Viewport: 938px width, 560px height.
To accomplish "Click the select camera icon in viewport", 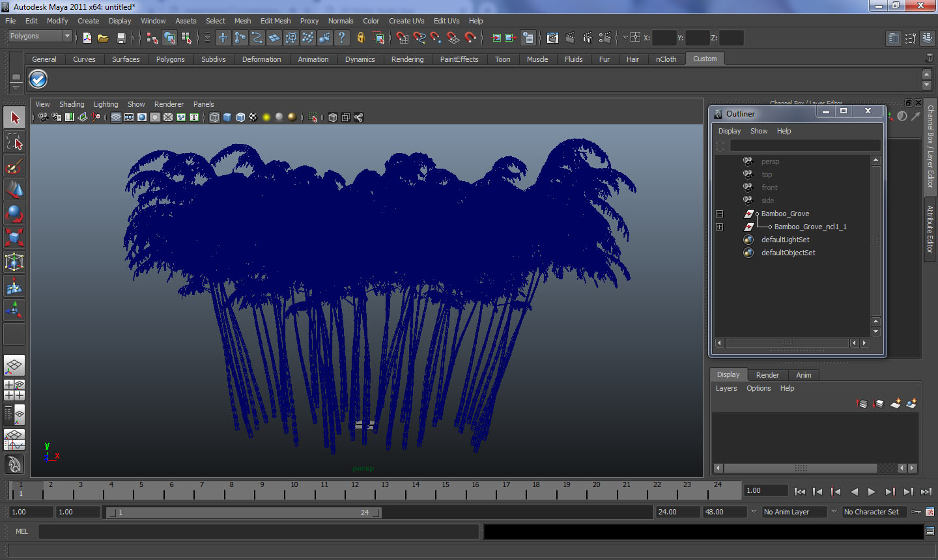I will [43, 117].
